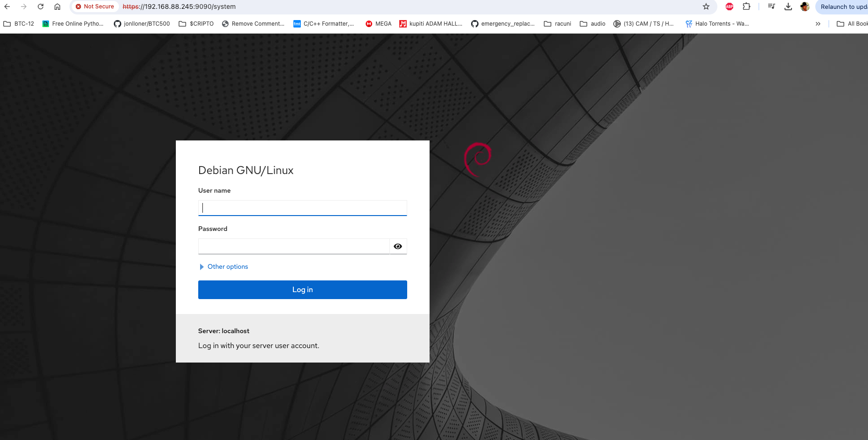Expand Other options
The height and width of the screenshot is (440, 868).
click(224, 267)
